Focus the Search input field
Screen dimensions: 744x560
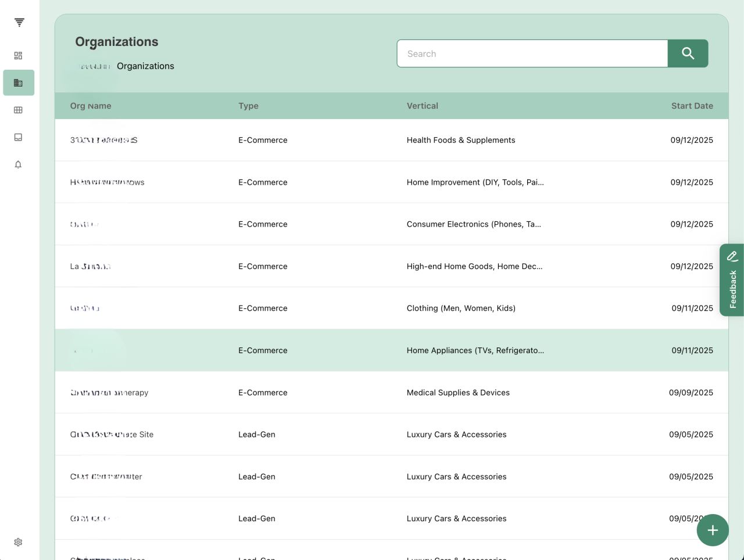click(532, 53)
